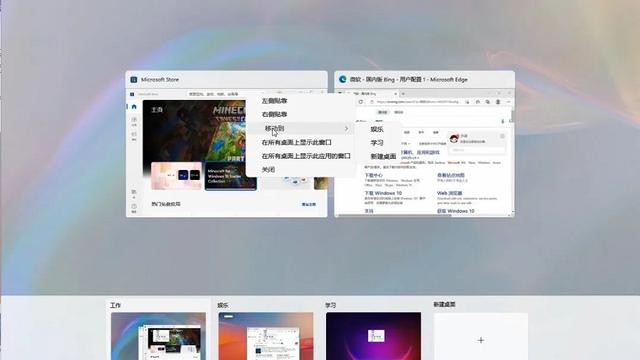640x360 pixels.
Task: Click 关闭 in the context menu
Action: pos(268,169)
